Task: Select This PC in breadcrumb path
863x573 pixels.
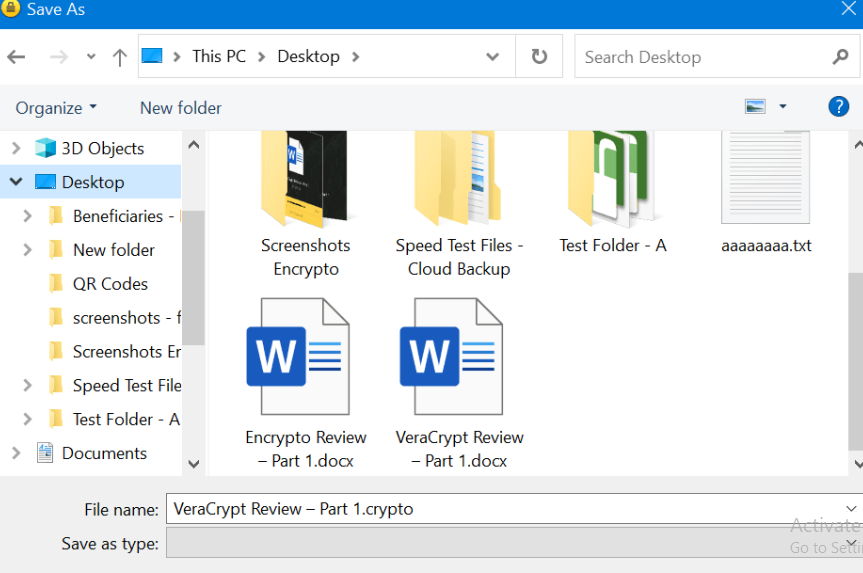Action: 219,56
